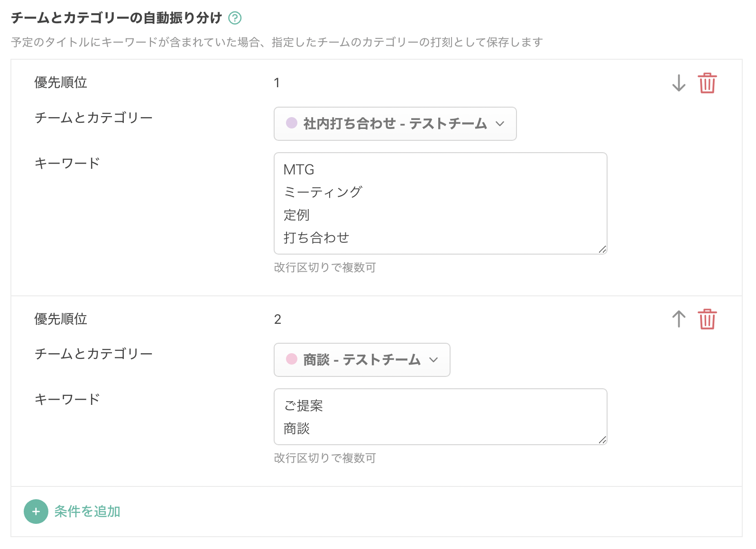Move priority 2 rule up with arrow

point(679,319)
